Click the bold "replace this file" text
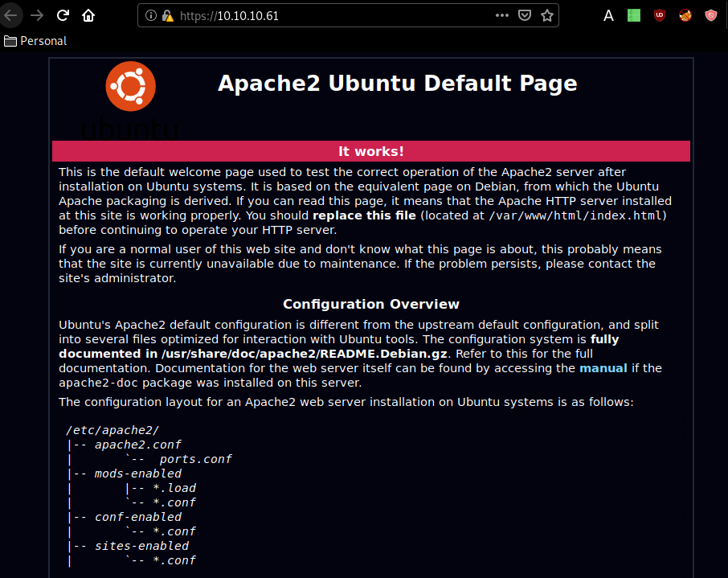 [365, 215]
